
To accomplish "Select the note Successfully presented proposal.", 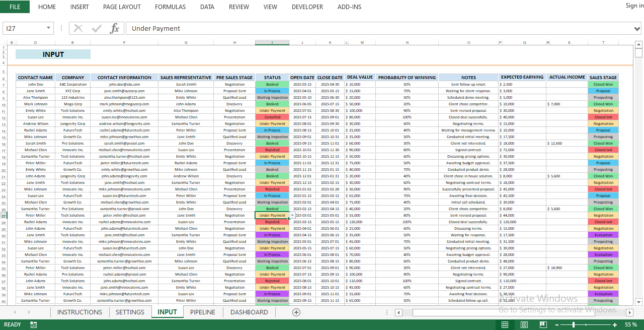I will pos(468,189).
